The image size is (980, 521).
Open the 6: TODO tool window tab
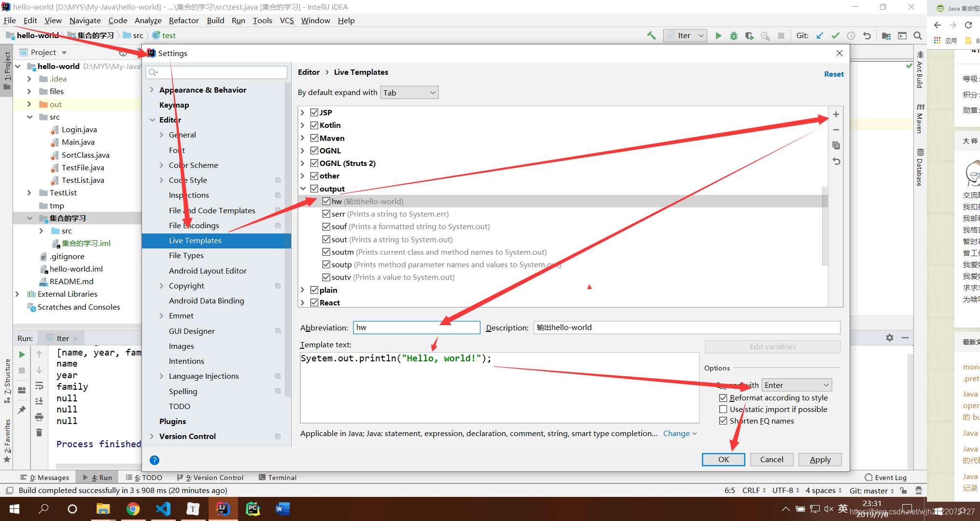tap(144, 478)
